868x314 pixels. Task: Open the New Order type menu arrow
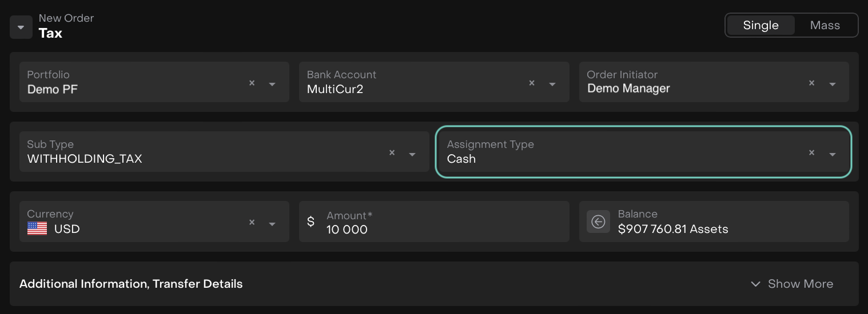click(21, 27)
